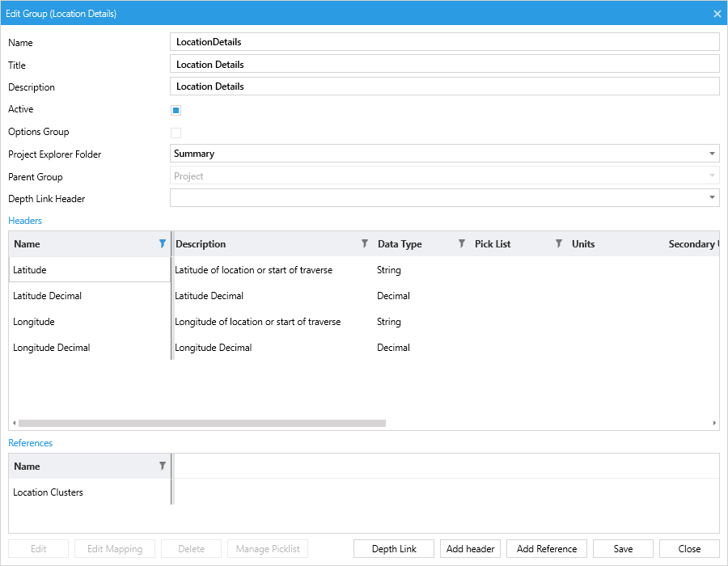Add a new header
Image resolution: width=728 pixels, height=566 pixels.
[470, 549]
